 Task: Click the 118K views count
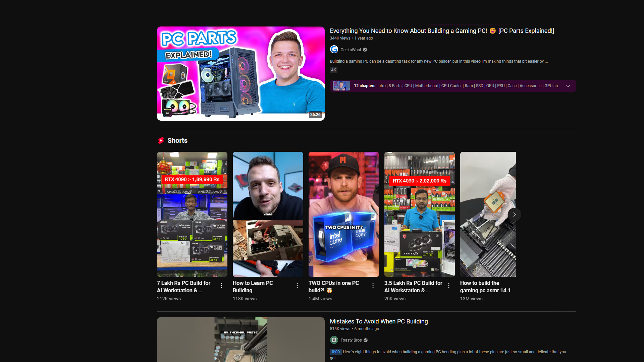pyautogui.click(x=245, y=299)
